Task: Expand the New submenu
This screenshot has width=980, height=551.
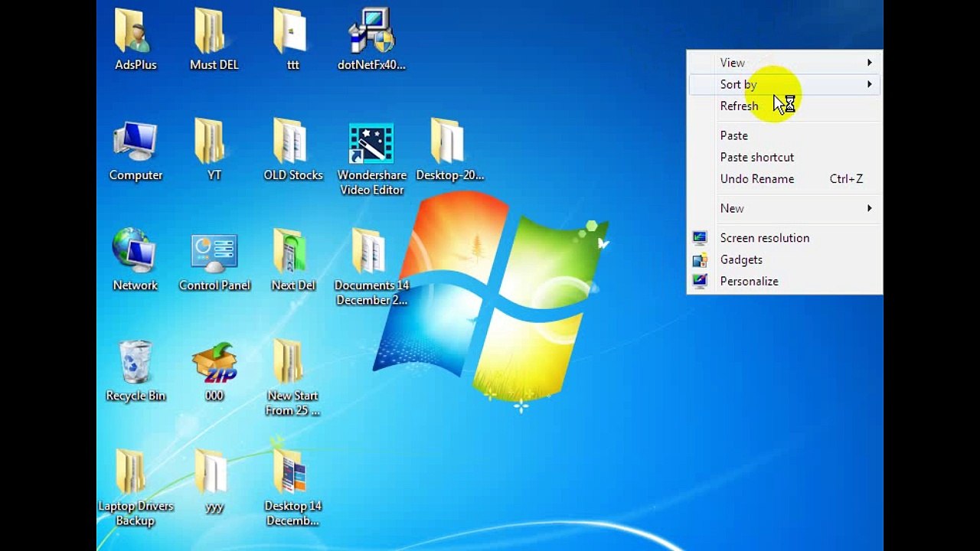Action: tap(785, 208)
